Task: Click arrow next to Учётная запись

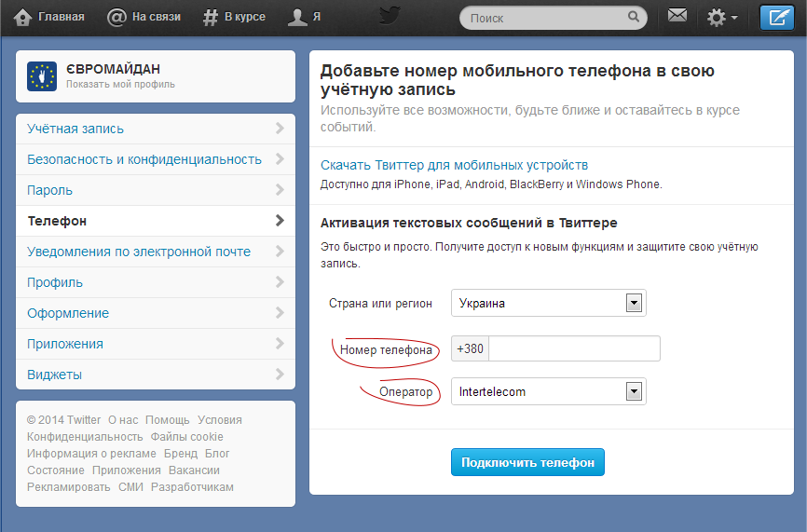Action: coord(280,129)
